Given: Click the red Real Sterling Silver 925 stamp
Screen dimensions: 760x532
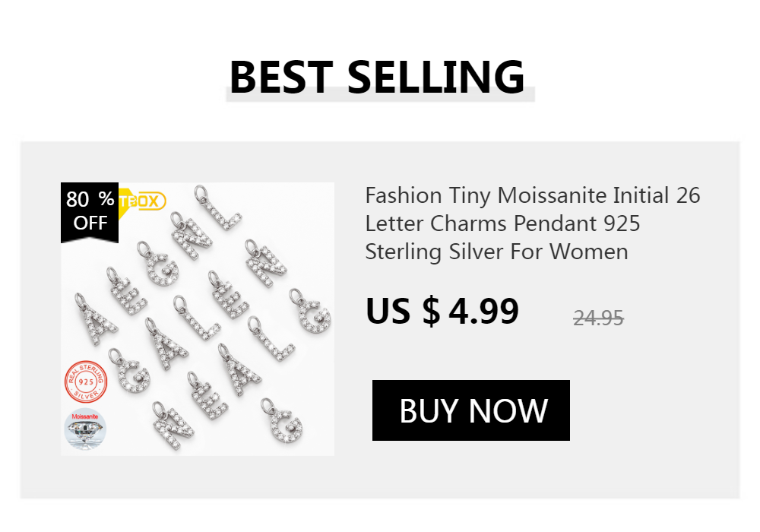Looking at the screenshot, I should [85, 382].
